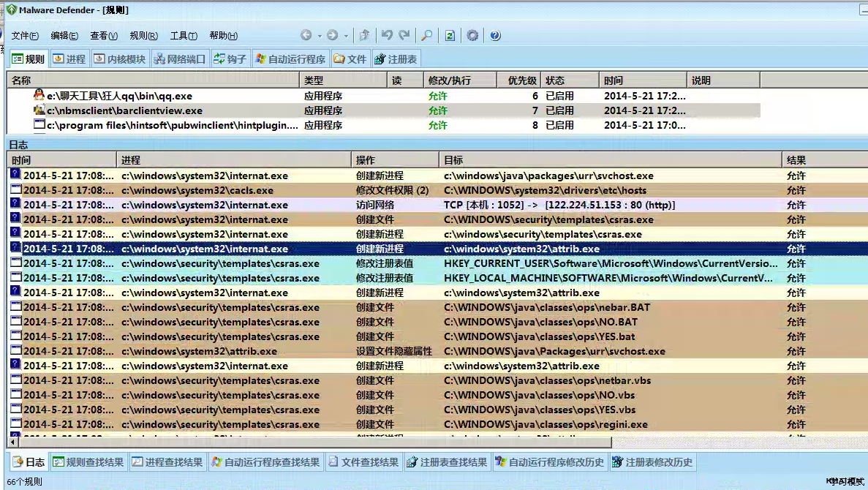Open the 规则(R) menu
This screenshot has height=490, width=868.
pos(143,36)
